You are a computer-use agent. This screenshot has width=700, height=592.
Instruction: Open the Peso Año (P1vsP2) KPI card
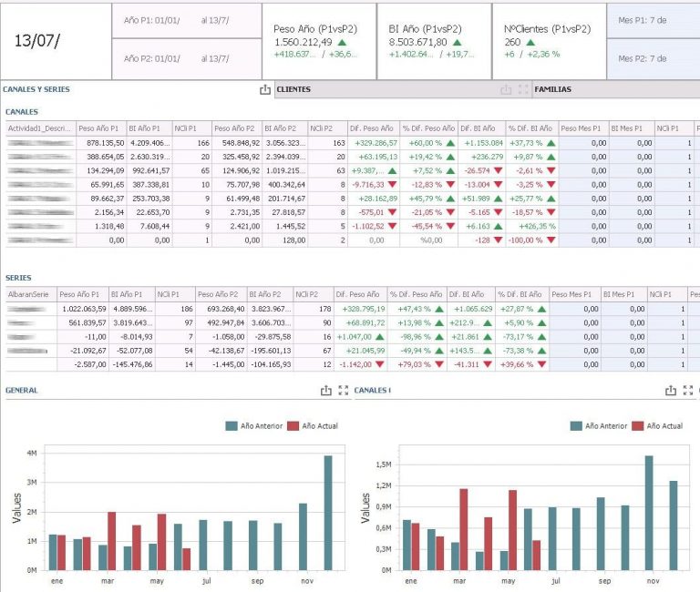point(319,41)
